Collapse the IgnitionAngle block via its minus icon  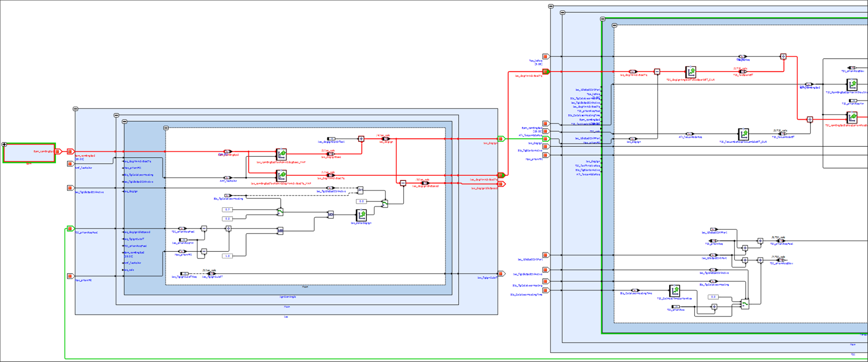point(125,122)
